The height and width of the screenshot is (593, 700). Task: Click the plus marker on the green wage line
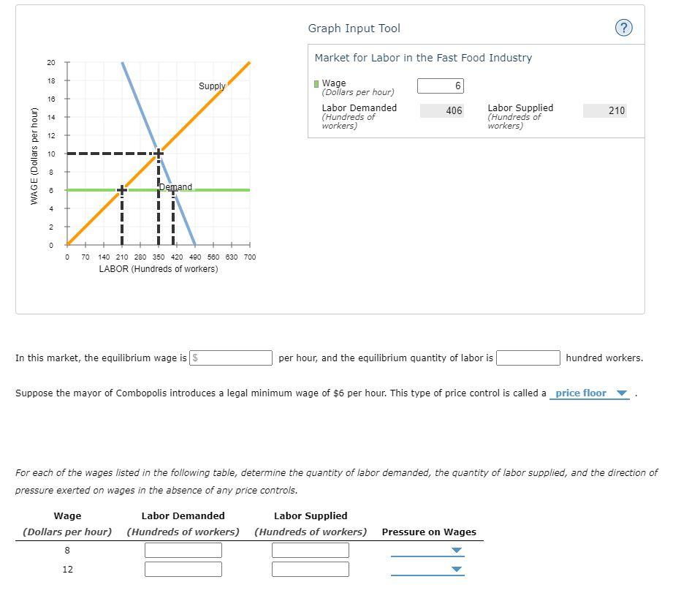pos(121,190)
